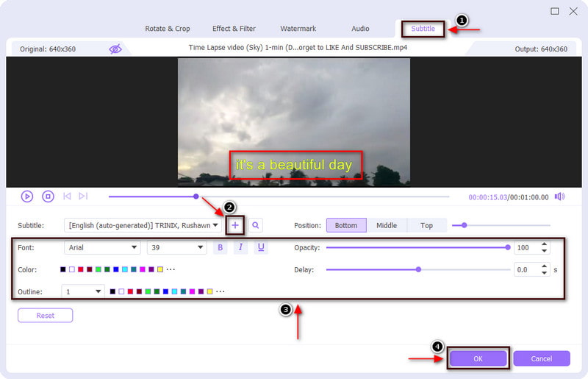Set subtitle position to Bottom
The image size is (588, 379).
coord(345,225)
